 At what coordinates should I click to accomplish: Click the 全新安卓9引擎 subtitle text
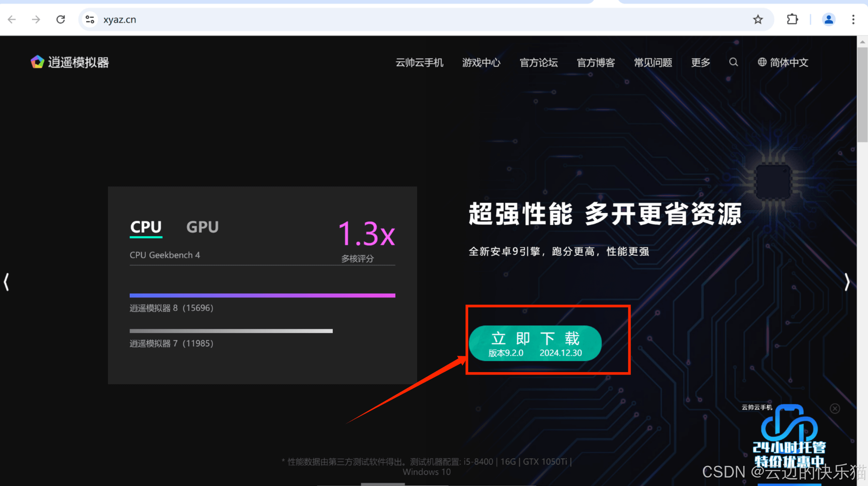pyautogui.click(x=558, y=252)
